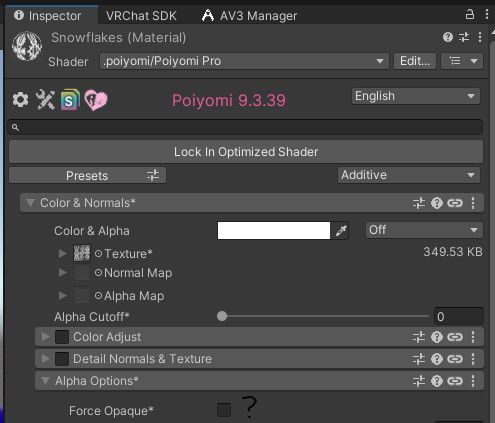This screenshot has width=495, height=423.
Task: Switch to the AV3 Manager tab
Action: (249, 16)
